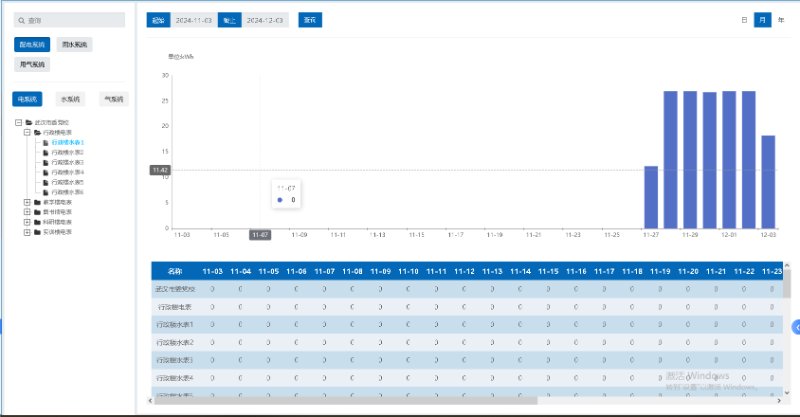Switch to the 水系统 tab
Image resolution: width=800 pixels, height=417 pixels.
[70, 99]
